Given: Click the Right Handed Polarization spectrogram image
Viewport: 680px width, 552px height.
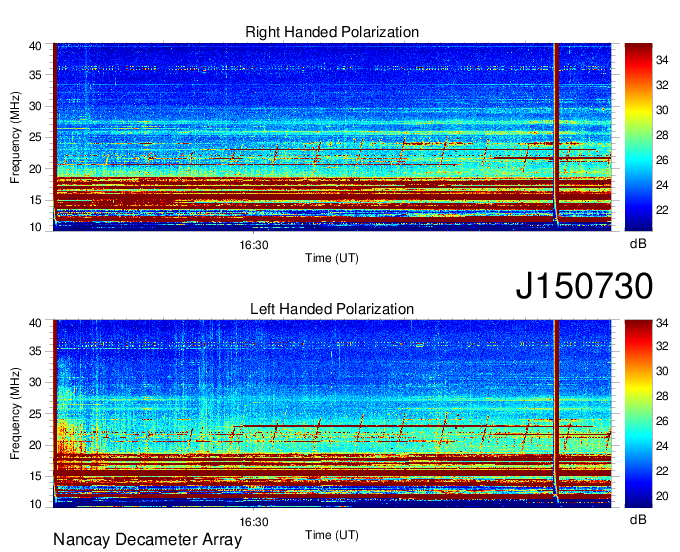Looking at the screenshot, I should [x=332, y=137].
